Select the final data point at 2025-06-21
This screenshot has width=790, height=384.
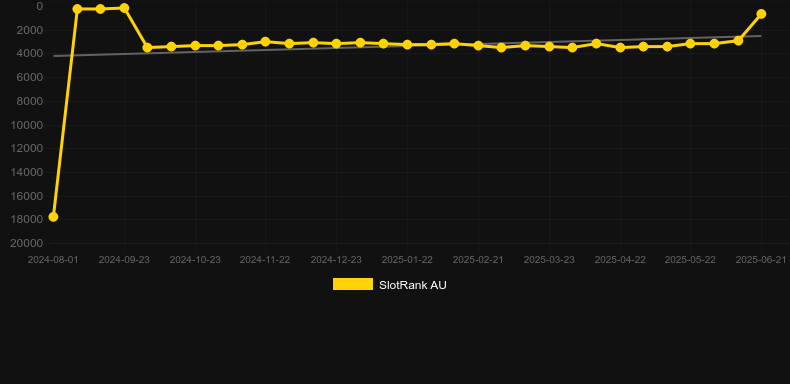[x=761, y=14]
